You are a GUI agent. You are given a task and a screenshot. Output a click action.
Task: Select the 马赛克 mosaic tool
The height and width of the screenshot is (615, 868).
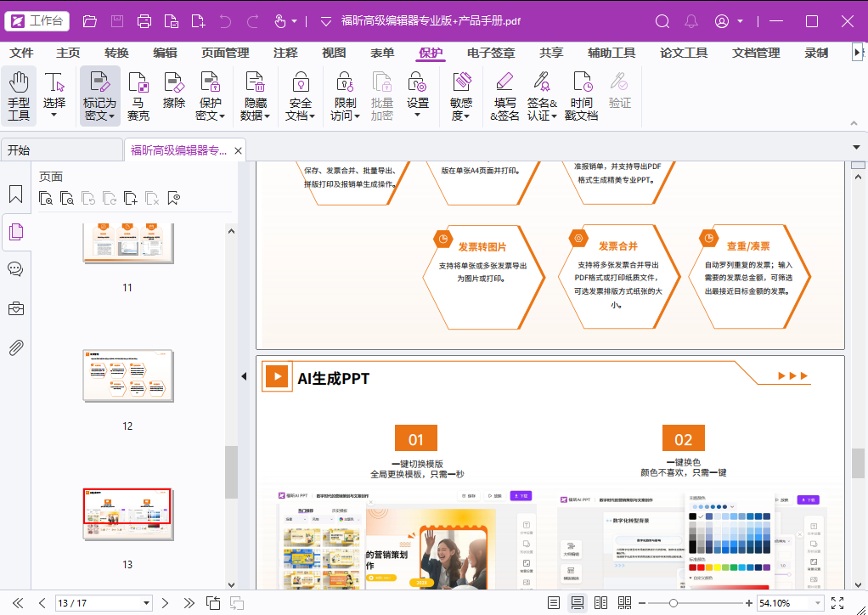click(x=138, y=96)
